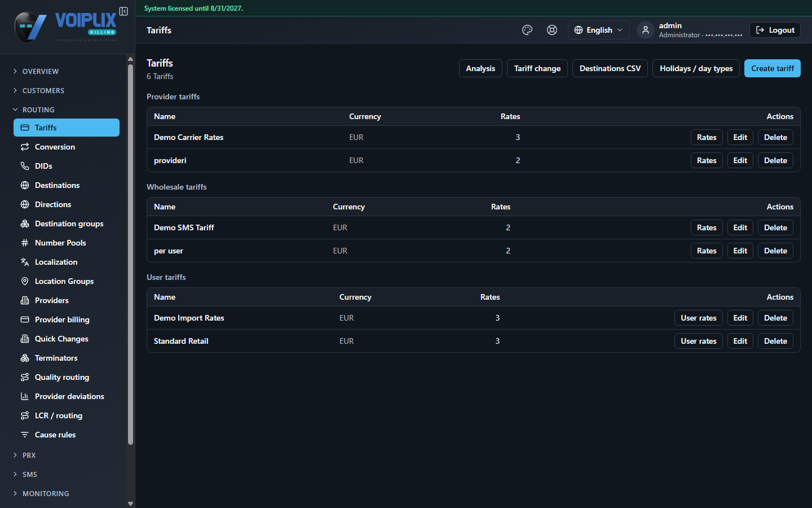812x508 pixels.
Task: Click the Destinations globe icon
Action: point(25,185)
